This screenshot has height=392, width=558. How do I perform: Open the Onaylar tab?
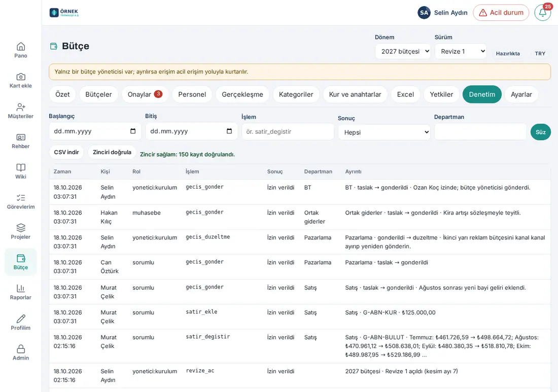tap(145, 94)
